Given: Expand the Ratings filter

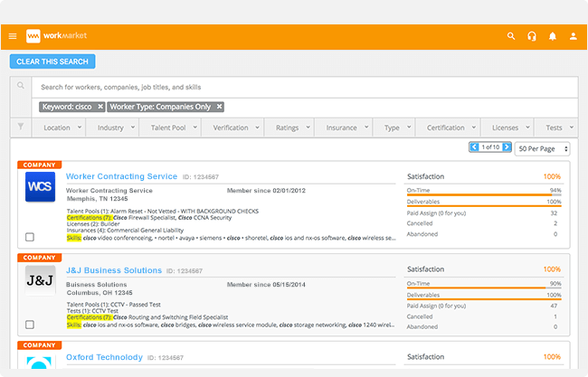Looking at the screenshot, I should tap(289, 127).
